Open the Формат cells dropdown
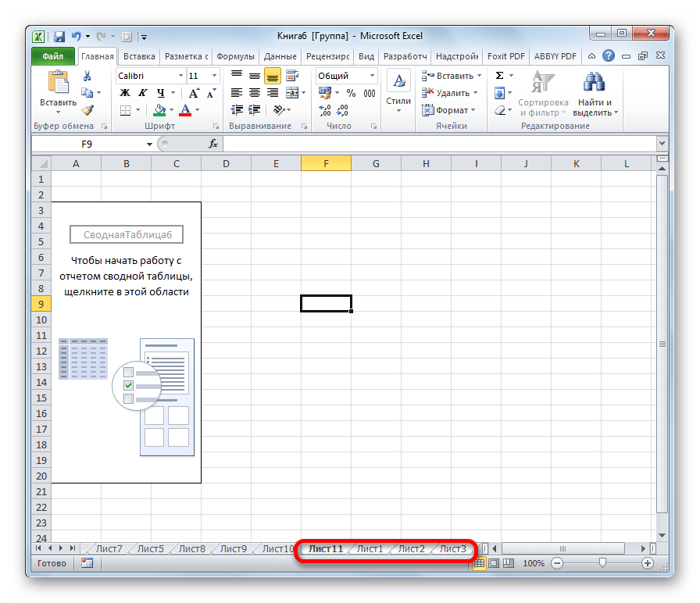This screenshot has width=700, height=603. point(448,110)
